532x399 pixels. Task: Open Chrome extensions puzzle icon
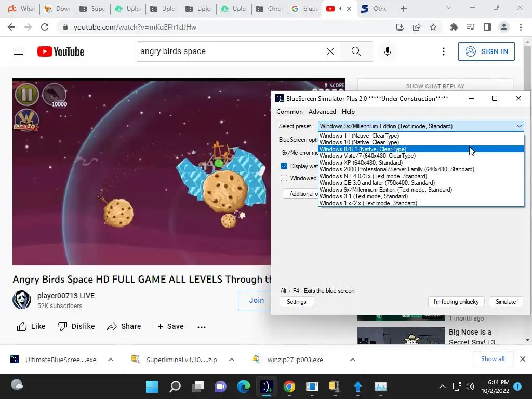coord(454,27)
